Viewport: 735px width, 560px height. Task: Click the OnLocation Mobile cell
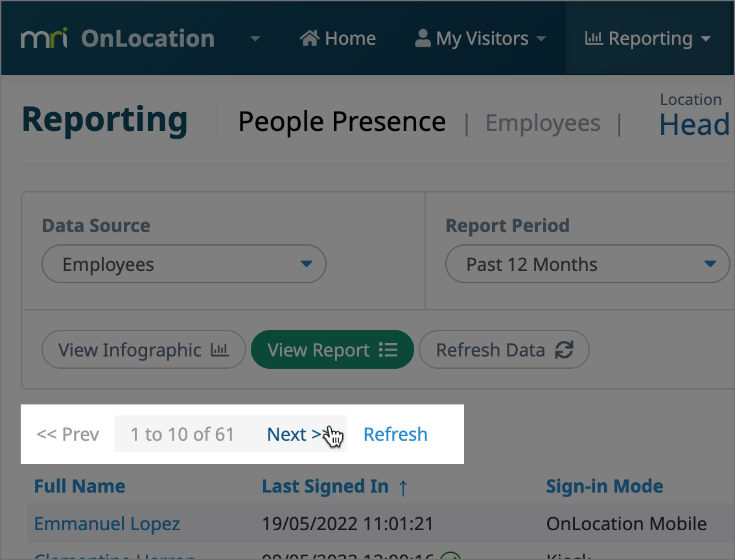[626, 524]
